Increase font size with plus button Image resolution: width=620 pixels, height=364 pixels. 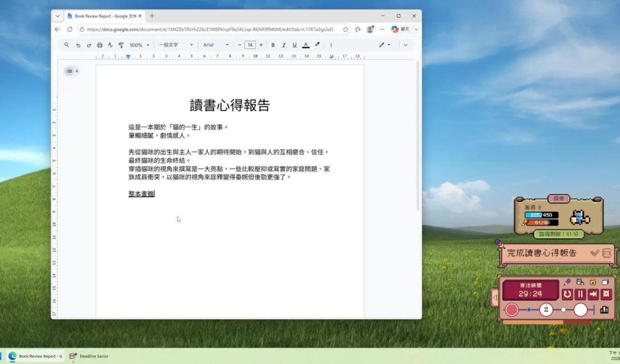(261, 45)
